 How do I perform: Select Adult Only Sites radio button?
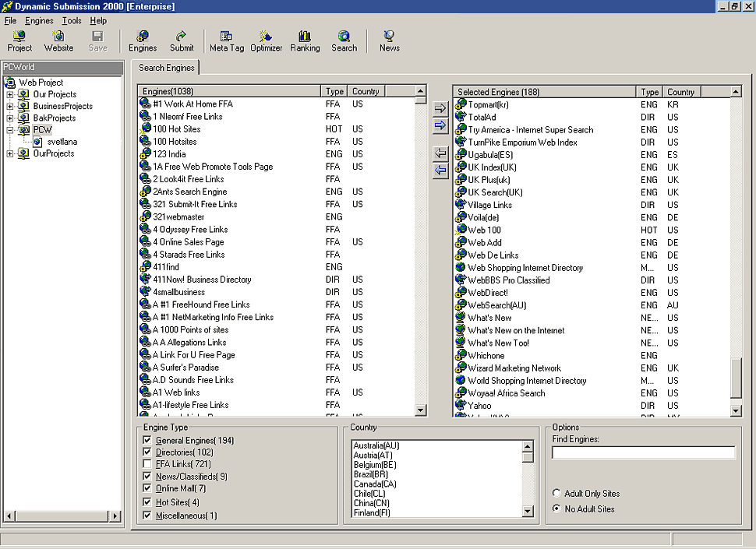pyautogui.click(x=556, y=493)
